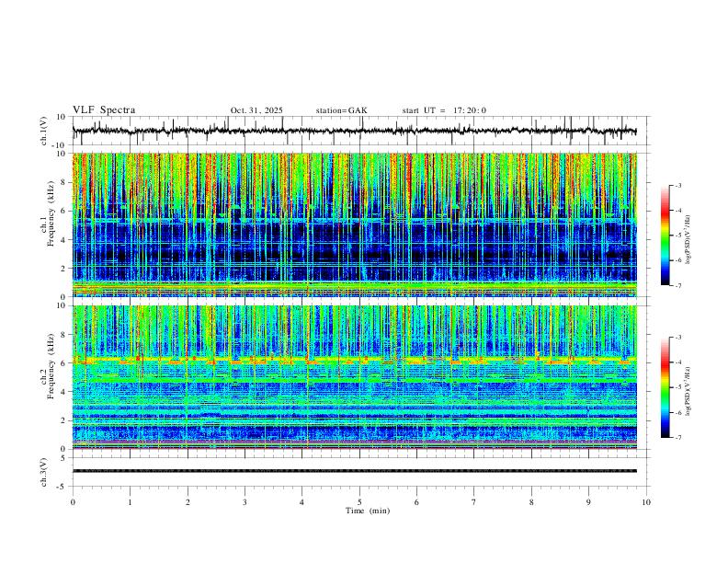Click the "station=GAK" header label
Screen dimensions: 728x563
(341, 110)
